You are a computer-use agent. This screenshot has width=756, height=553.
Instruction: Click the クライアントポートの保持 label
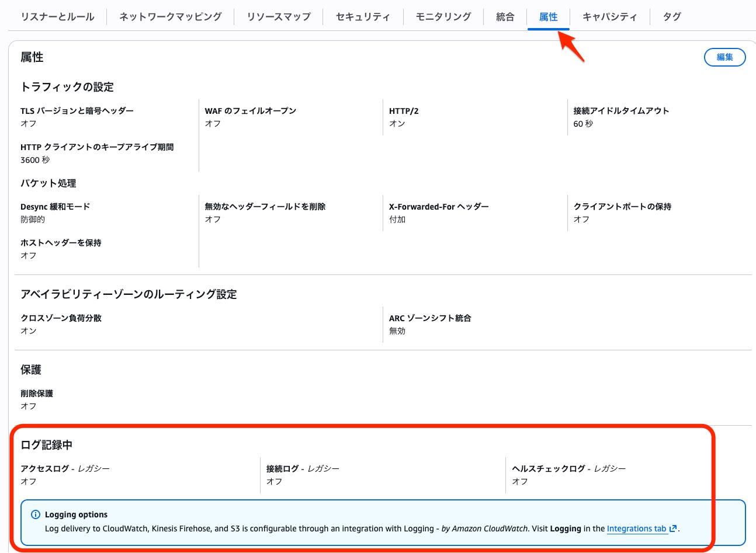pos(622,207)
